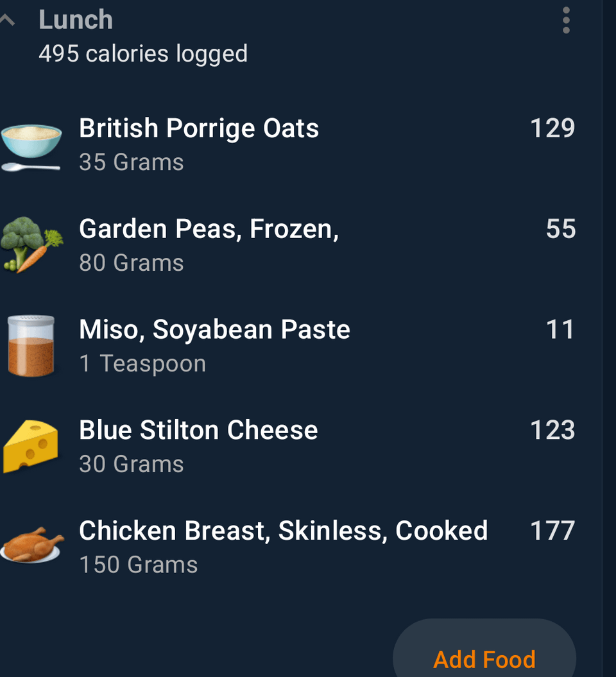Tap the 35 Grams serving of oats
The width and height of the screenshot is (616, 677).
(x=132, y=162)
